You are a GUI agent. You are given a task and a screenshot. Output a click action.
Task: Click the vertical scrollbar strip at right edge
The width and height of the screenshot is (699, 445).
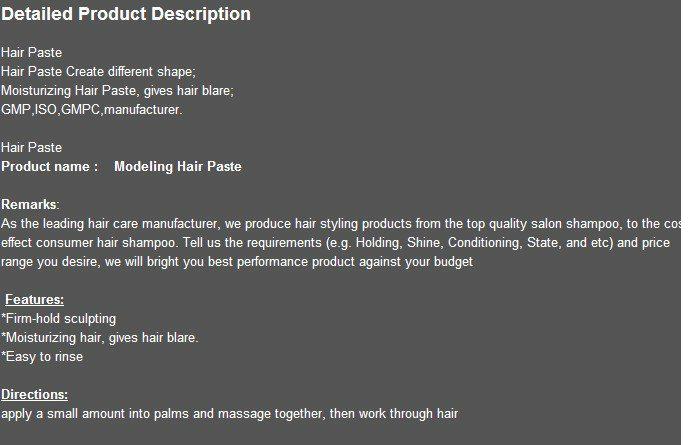690,222
